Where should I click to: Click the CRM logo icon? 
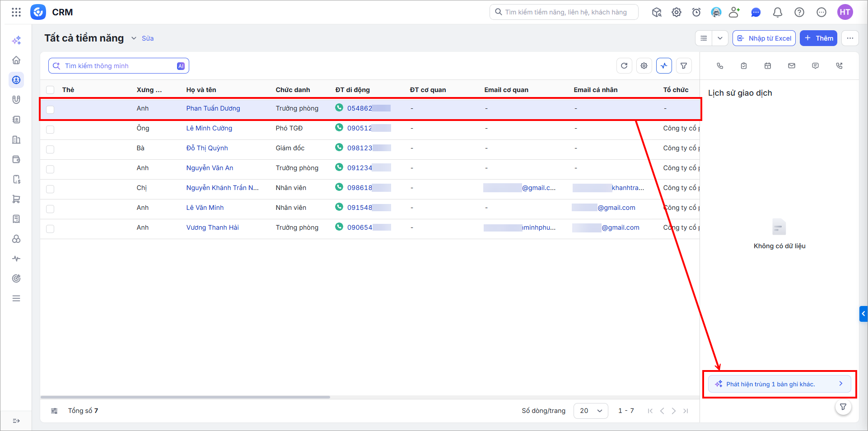click(x=38, y=12)
